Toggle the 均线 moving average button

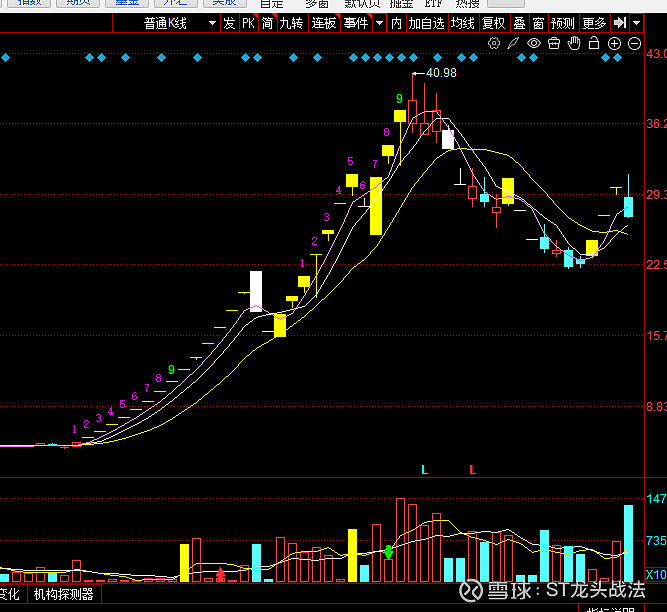coord(462,22)
